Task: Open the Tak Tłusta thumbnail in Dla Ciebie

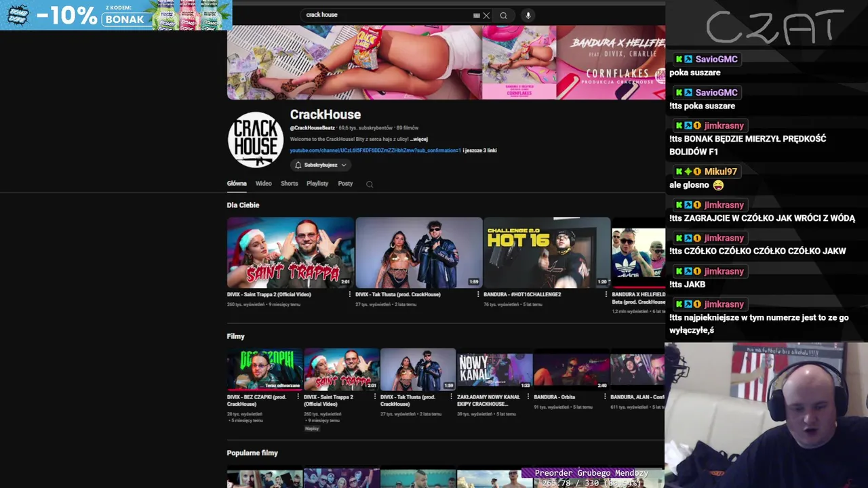Action: pyautogui.click(x=419, y=253)
